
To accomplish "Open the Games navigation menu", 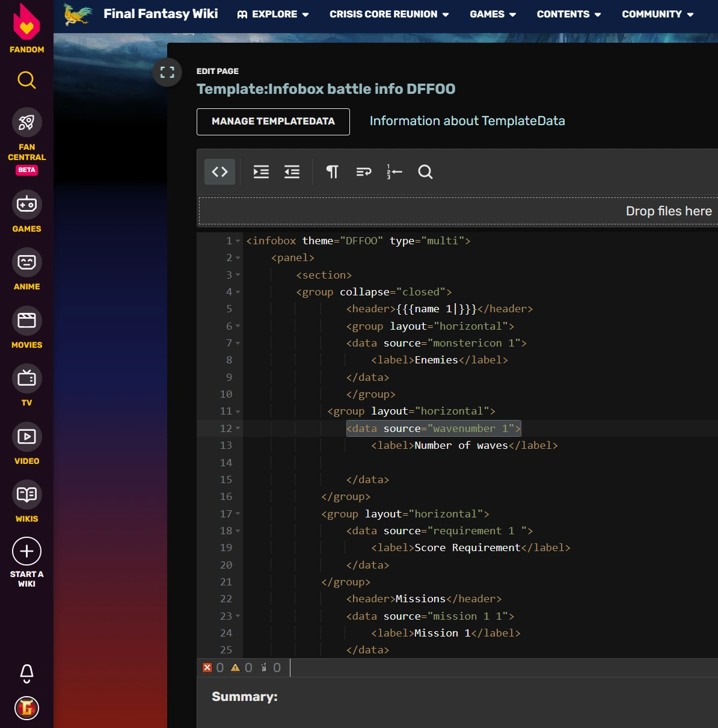I will (x=492, y=14).
